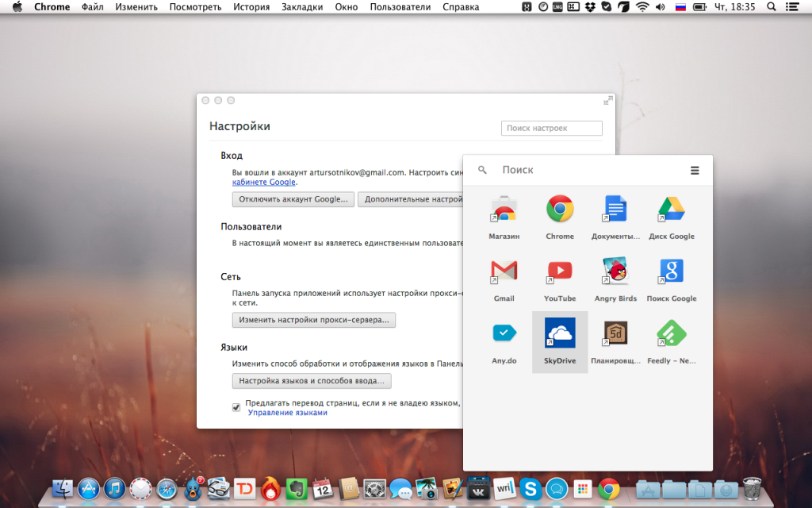Click the Управление языками link
This screenshot has height=508, width=812.
pyautogui.click(x=287, y=413)
